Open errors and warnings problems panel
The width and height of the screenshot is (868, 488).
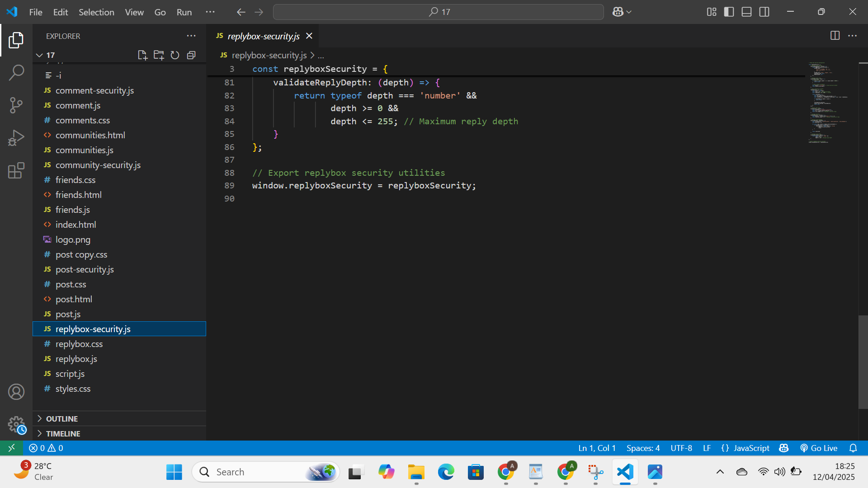pos(46,448)
